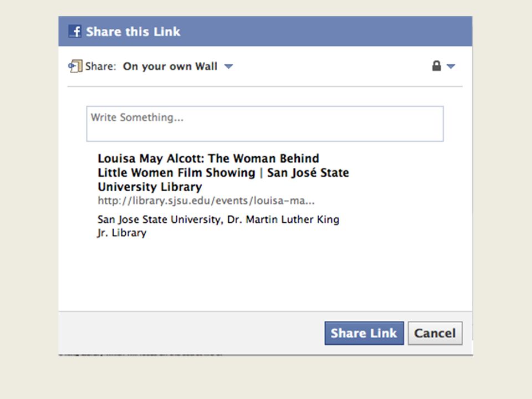This screenshot has width=532, height=399.
Task: Open the Louisa May Alcott link title
Action: 223,173
